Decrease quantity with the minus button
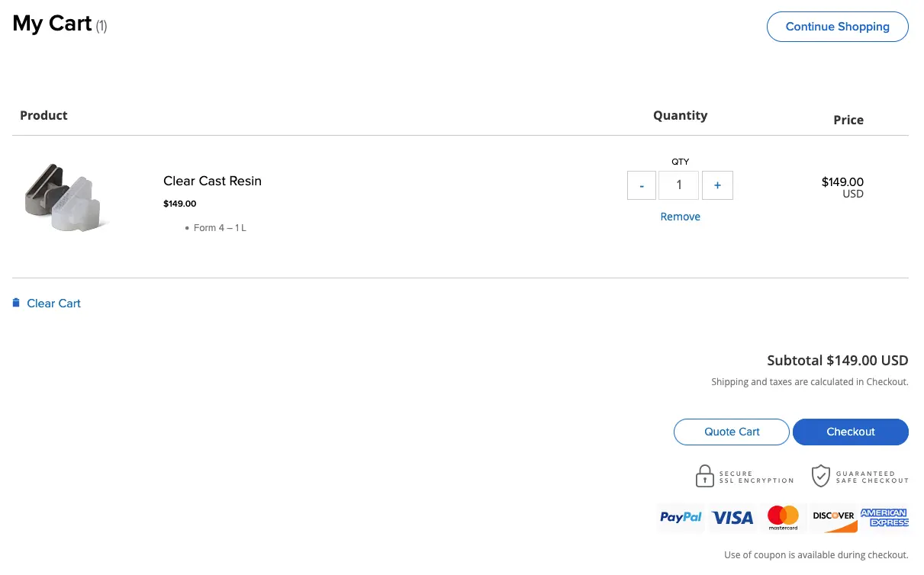 click(642, 185)
